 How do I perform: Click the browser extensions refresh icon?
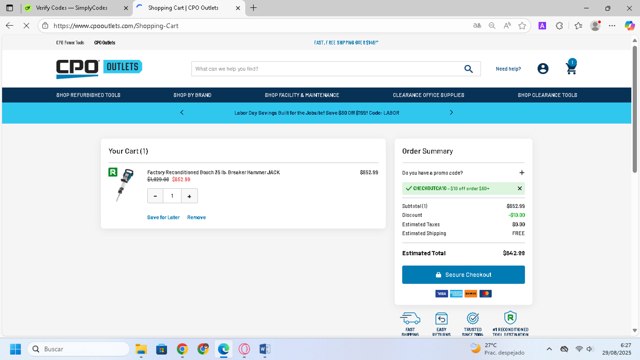pyautogui.click(x=560, y=26)
